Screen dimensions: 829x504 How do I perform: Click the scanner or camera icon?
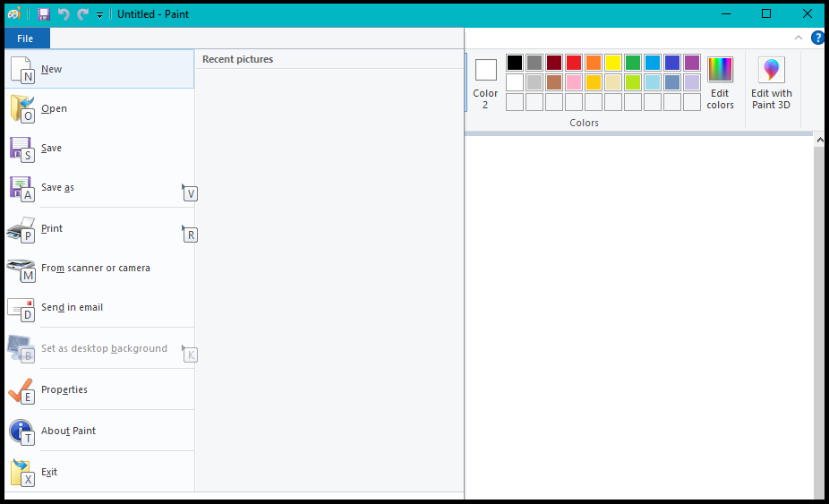pos(21,269)
